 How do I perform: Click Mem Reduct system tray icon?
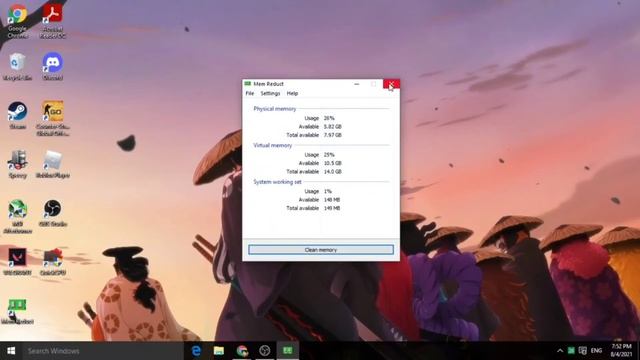(x=571, y=351)
